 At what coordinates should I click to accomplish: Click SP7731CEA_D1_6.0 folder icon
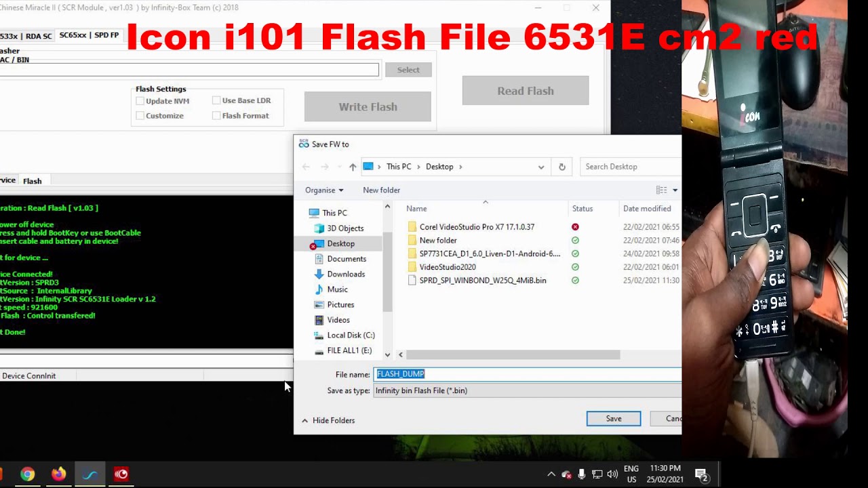tap(412, 253)
